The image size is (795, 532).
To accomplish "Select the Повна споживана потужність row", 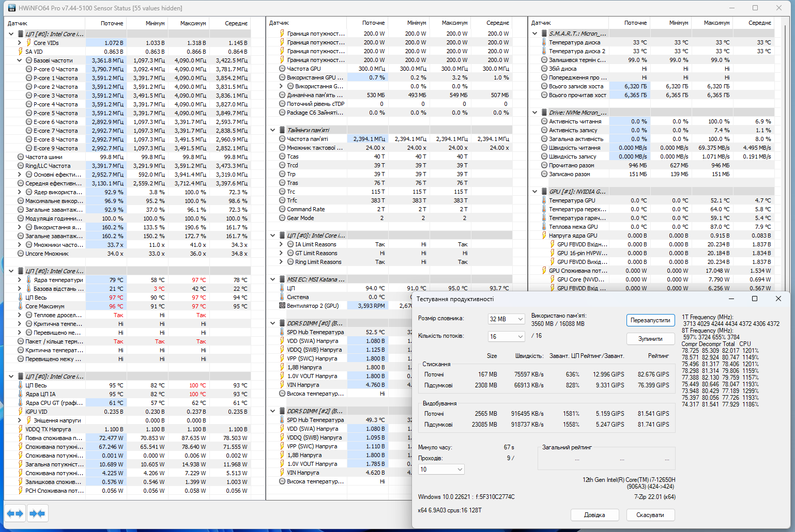I will click(128, 438).
